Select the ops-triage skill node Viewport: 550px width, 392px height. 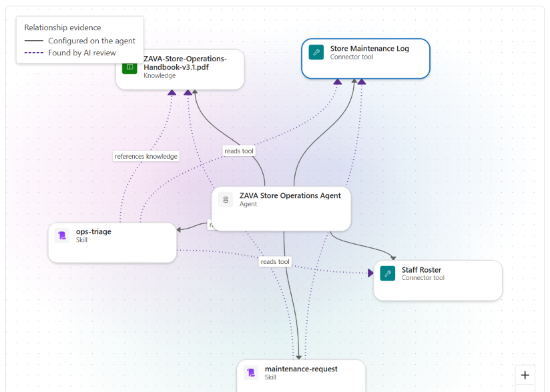112,243
